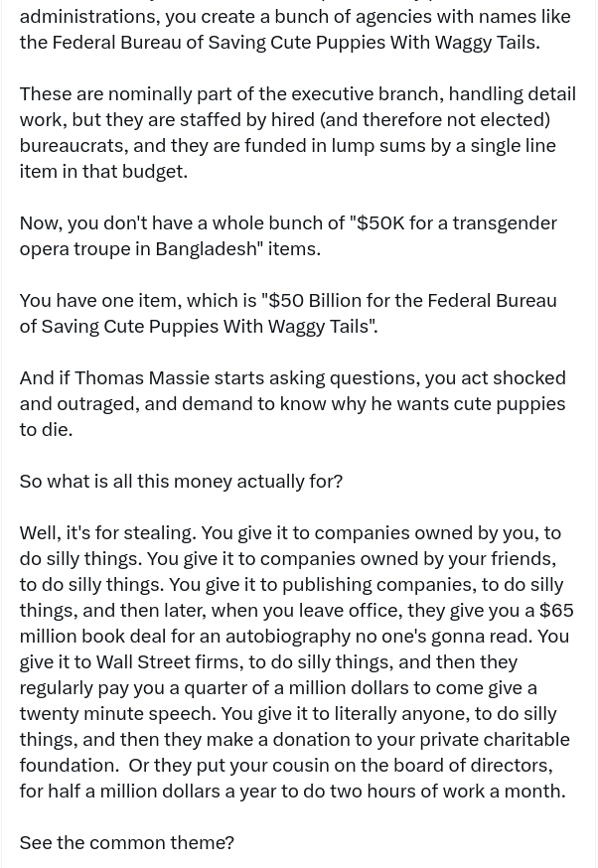The width and height of the screenshot is (598, 868).
Task: Click the '$65' figure before 'million book deal'
Action: [x=556, y=610]
